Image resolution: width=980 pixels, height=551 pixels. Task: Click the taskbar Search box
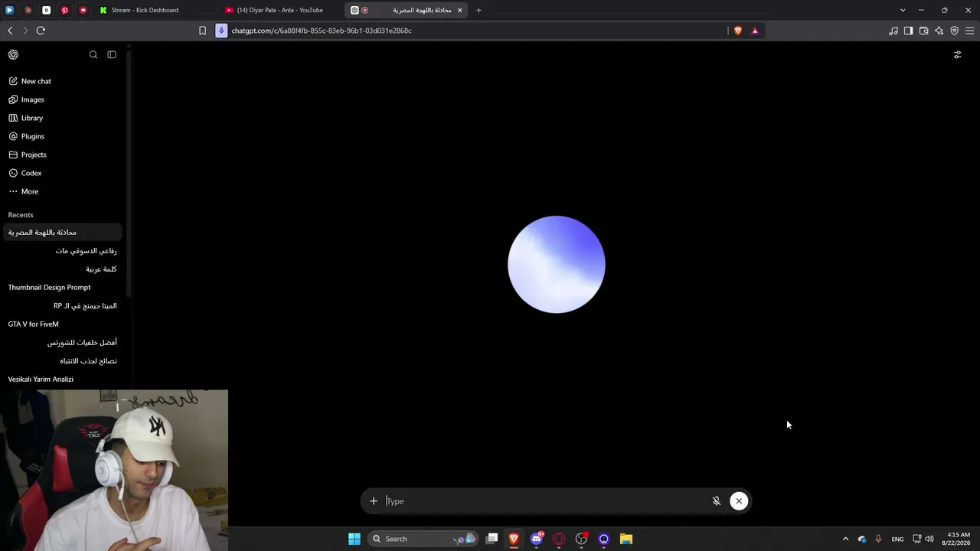423,539
